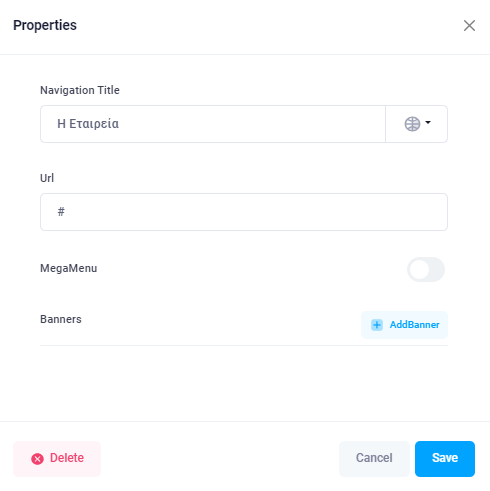The width and height of the screenshot is (490, 491).
Task: Expand the translation selector beside title field
Action: click(x=417, y=124)
